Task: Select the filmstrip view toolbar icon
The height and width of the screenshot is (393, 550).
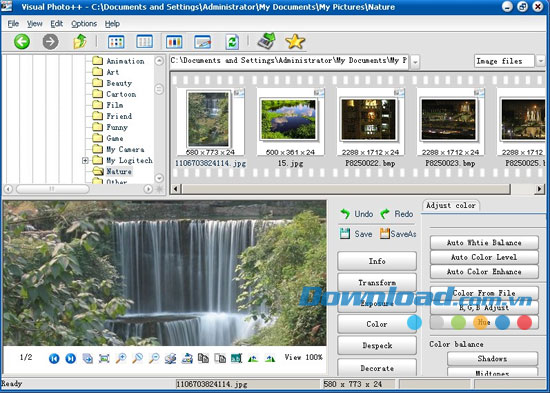Action: pos(174,42)
